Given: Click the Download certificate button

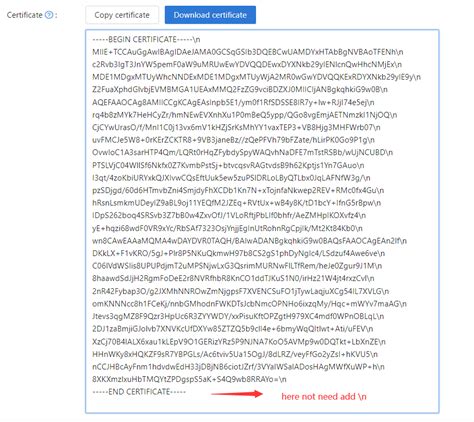Looking at the screenshot, I should point(210,15).
